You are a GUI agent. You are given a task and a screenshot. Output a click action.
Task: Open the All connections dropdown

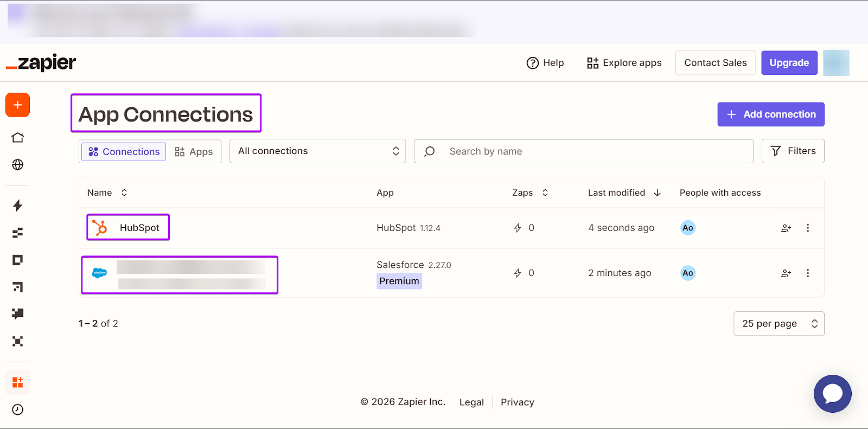(x=317, y=151)
